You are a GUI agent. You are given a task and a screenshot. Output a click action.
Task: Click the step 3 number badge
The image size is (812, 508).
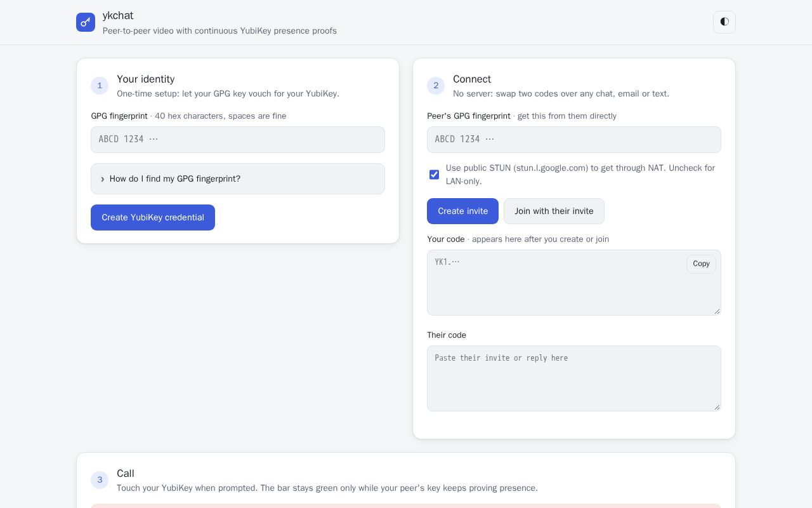100,480
